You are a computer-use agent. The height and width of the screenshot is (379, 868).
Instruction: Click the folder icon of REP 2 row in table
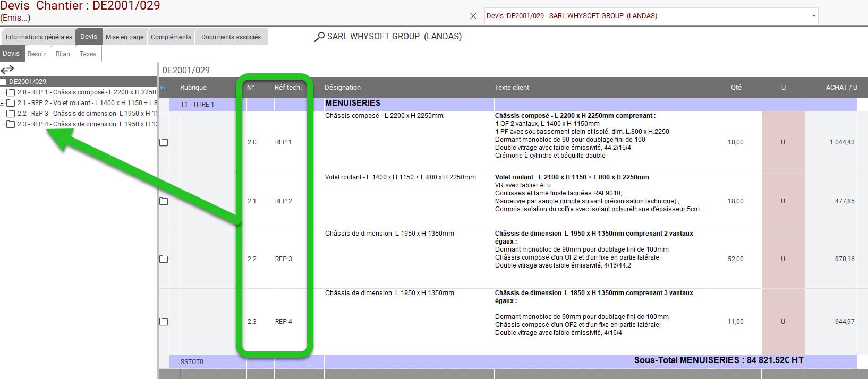[x=164, y=201]
